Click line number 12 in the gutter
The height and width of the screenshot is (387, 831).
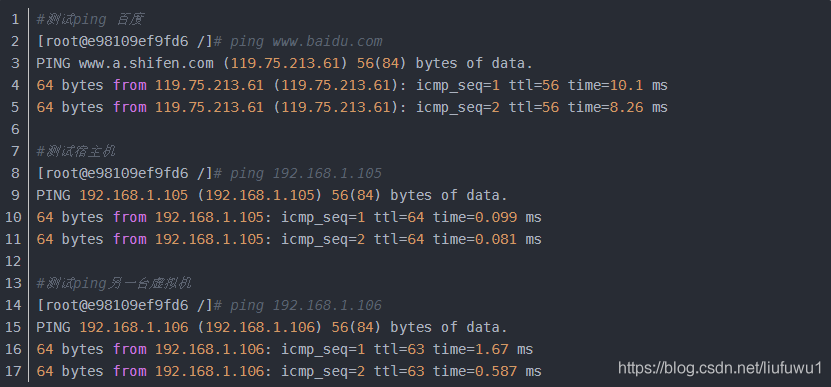coord(12,261)
